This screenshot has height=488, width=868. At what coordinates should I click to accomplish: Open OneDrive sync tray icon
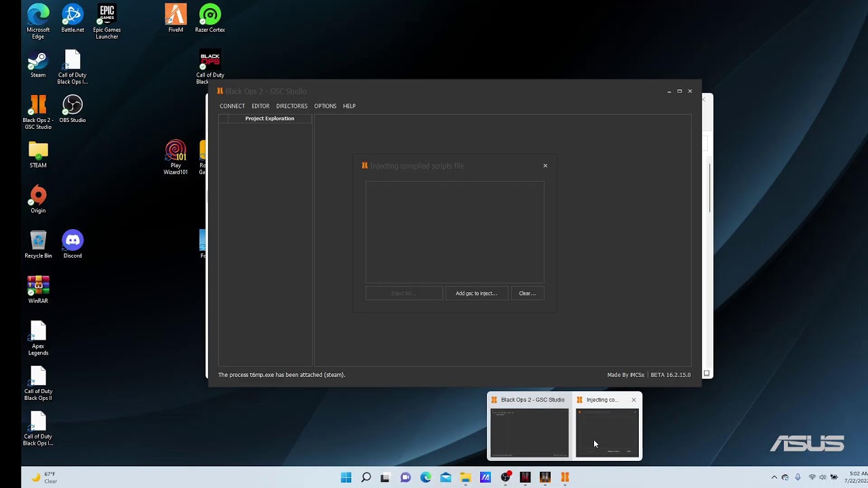point(785,477)
